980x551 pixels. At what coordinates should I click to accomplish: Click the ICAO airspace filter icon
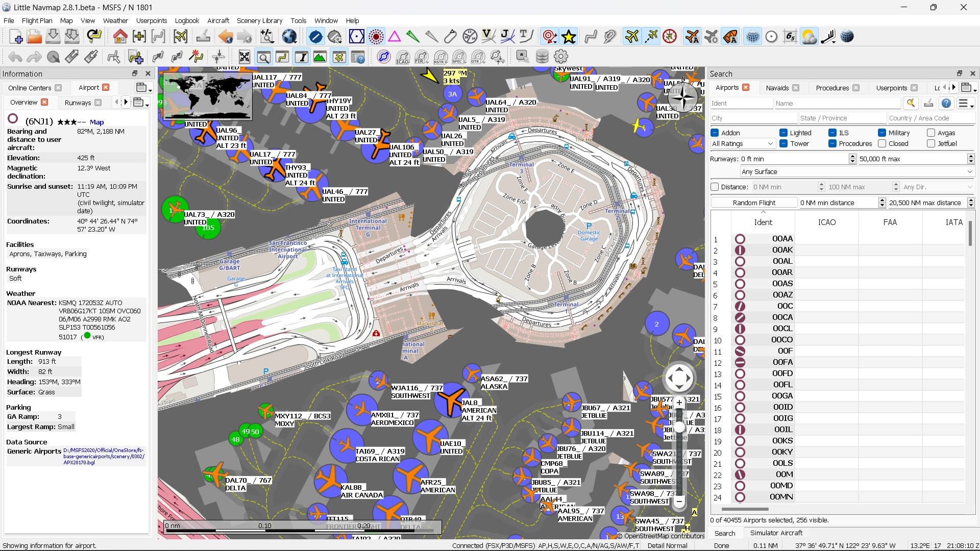click(x=403, y=57)
